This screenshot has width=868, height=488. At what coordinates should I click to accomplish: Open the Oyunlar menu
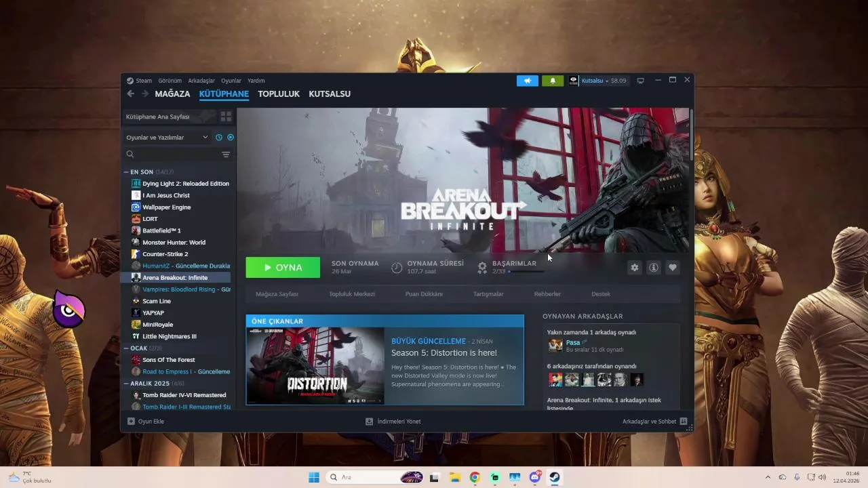231,81
